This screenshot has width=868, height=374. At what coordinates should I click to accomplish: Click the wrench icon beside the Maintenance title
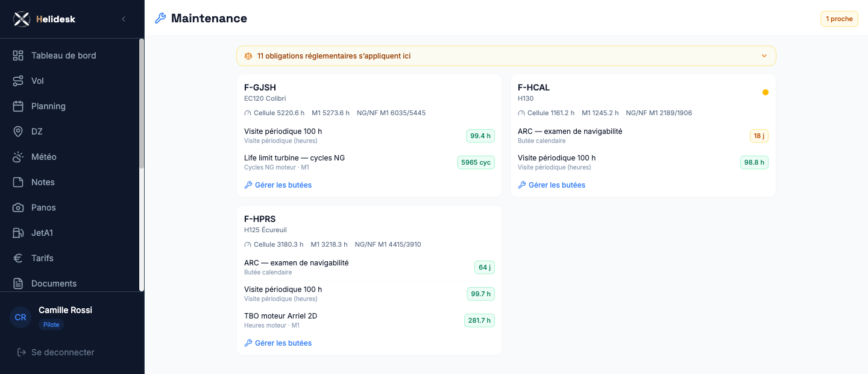point(160,19)
